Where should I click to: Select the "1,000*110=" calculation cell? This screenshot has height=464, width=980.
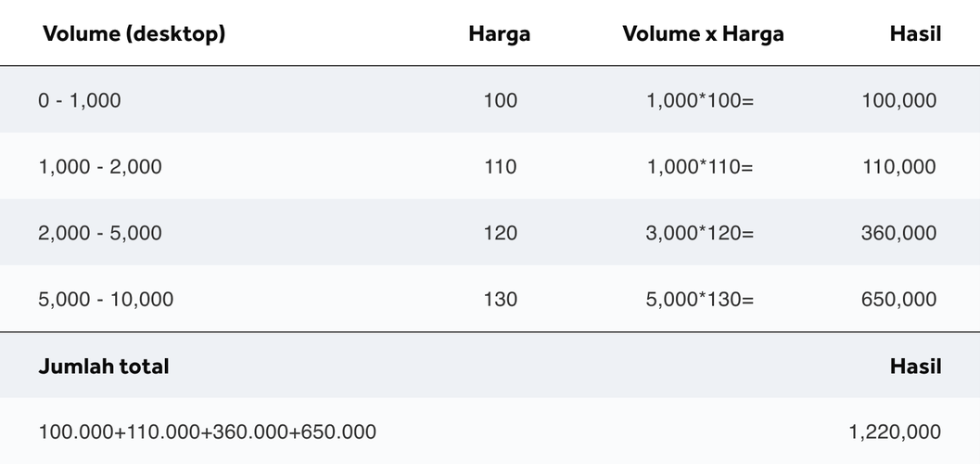pos(700,167)
